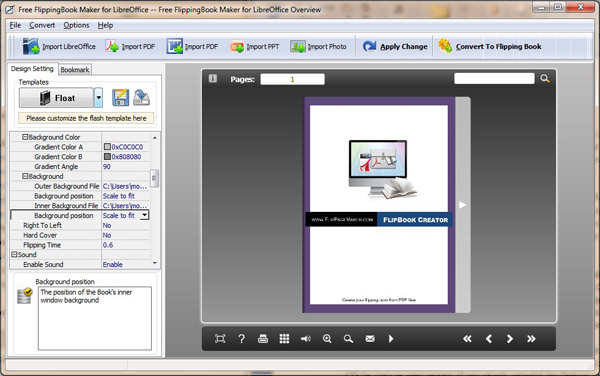
Task: Click the Pages number input field
Action: 293,79
